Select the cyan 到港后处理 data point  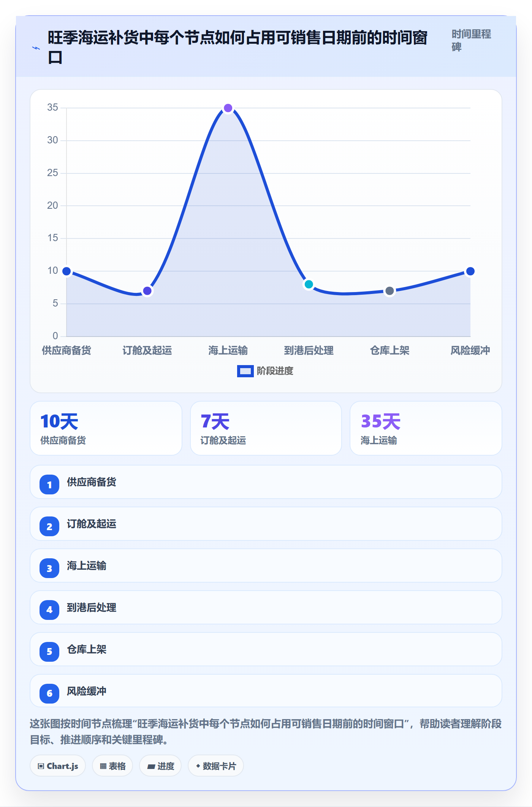pyautogui.click(x=309, y=284)
